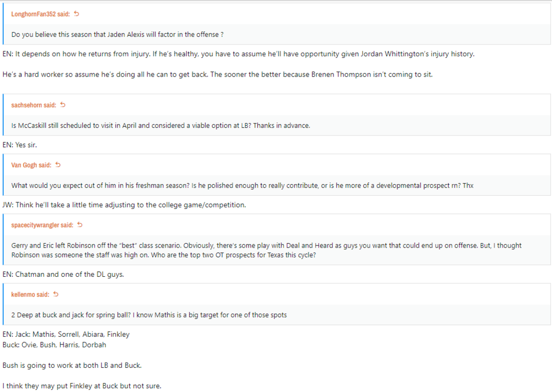
Task: Click the quote about 2 Deep at buck and jack
Action: (149, 315)
